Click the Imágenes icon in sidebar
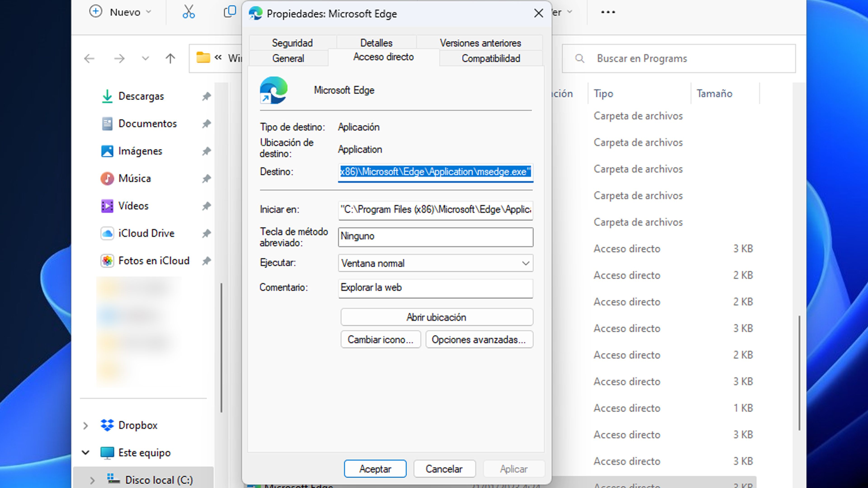This screenshot has height=488, width=868. pos(107,151)
